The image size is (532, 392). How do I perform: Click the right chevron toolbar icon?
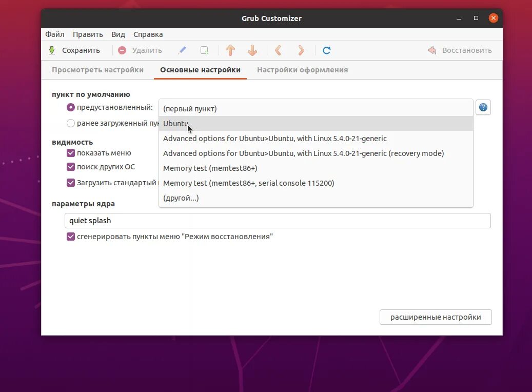[x=301, y=50]
